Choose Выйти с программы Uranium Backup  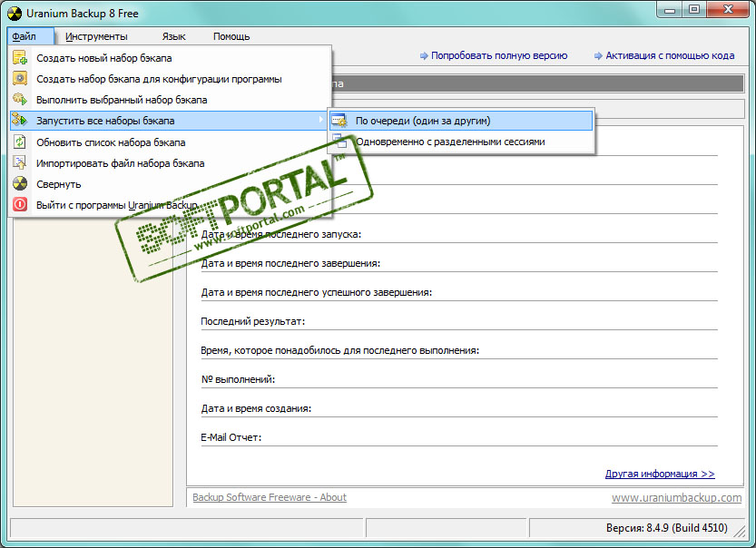[x=171, y=205]
